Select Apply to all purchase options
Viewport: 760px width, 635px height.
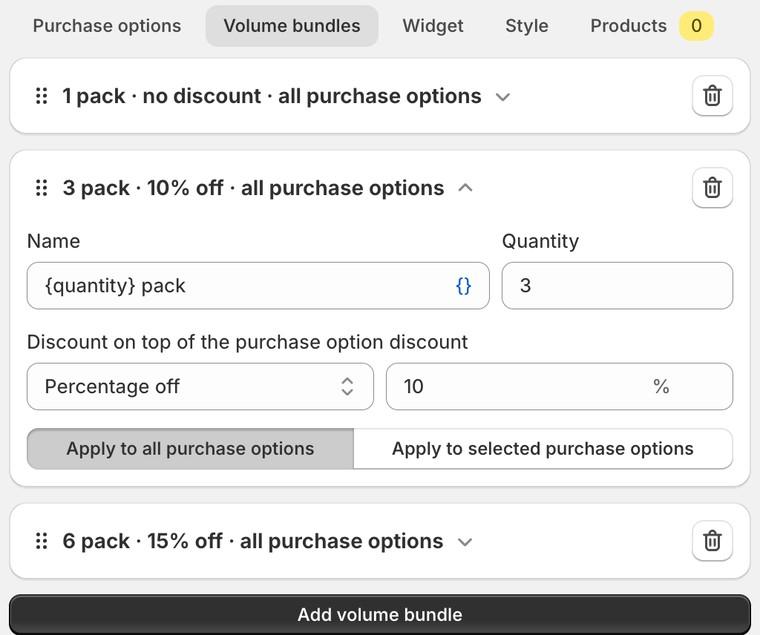[x=190, y=449]
